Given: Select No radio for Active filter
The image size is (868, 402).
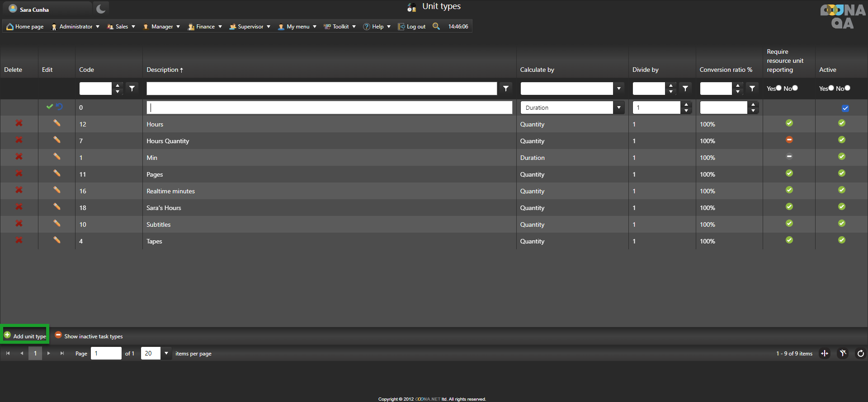Looking at the screenshot, I should click(x=847, y=88).
